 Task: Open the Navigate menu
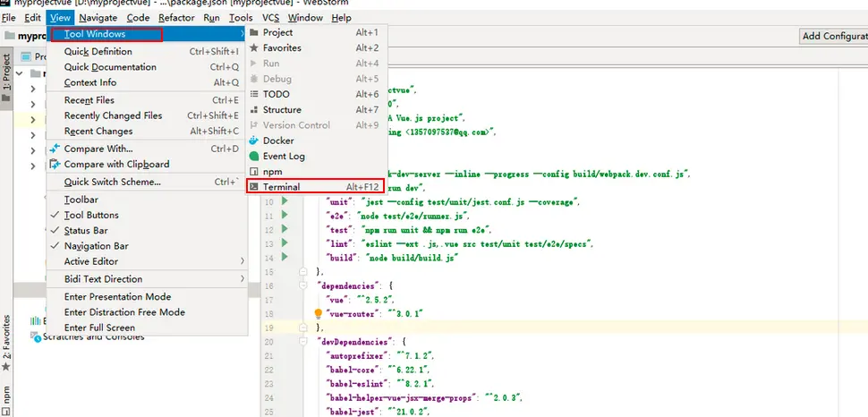pos(98,18)
